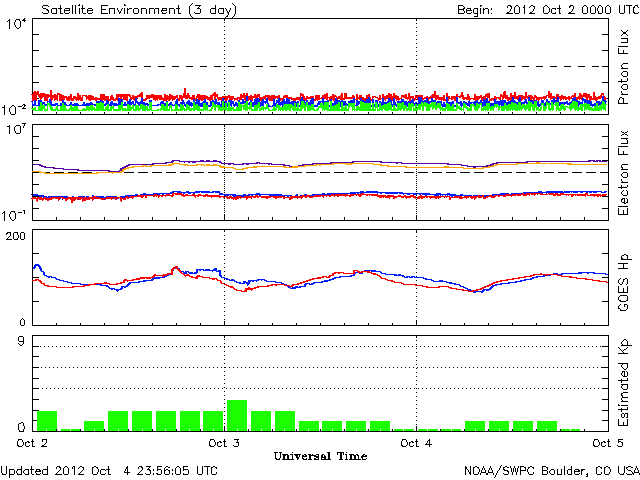The height and width of the screenshot is (480, 640).
Task: Click the 'Updated 2012 Oct 4 23:56:05 UTC' text
Action: coord(109,471)
